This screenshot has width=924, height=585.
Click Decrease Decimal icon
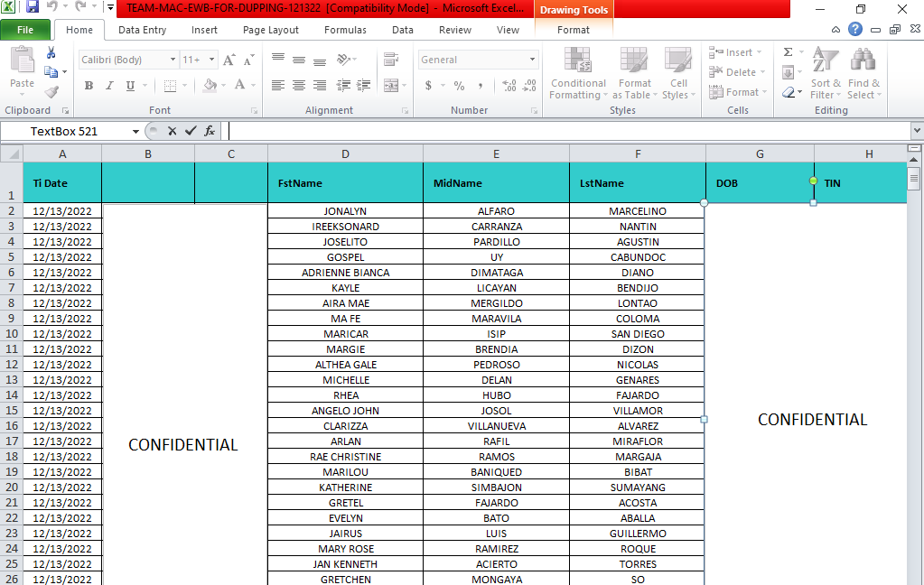[x=530, y=86]
